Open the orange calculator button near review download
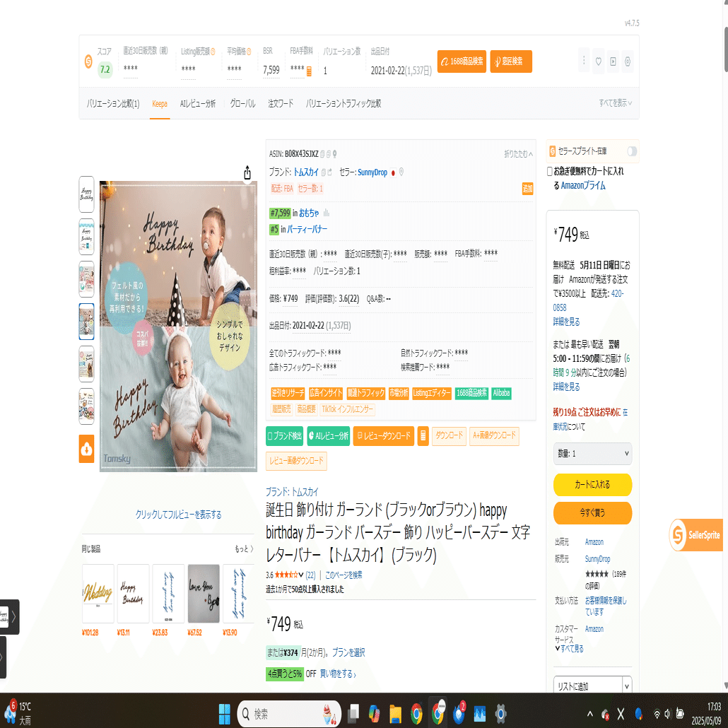The image size is (728, 728). click(x=423, y=436)
